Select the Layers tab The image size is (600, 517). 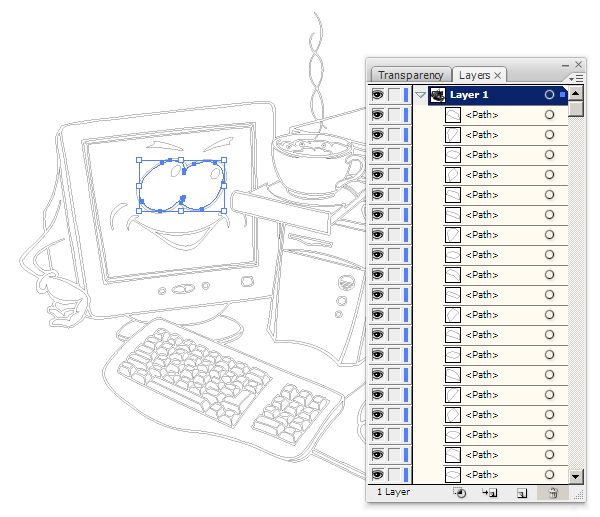pyautogui.click(x=474, y=75)
